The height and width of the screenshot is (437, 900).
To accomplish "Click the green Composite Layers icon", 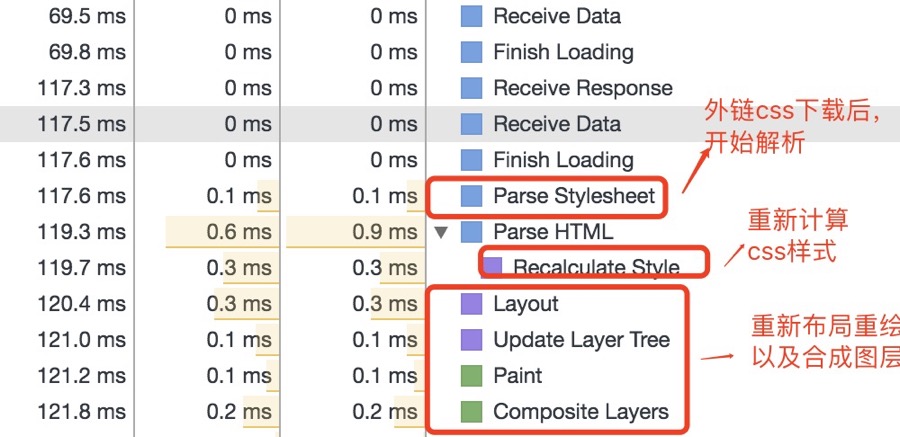I will click(x=471, y=412).
